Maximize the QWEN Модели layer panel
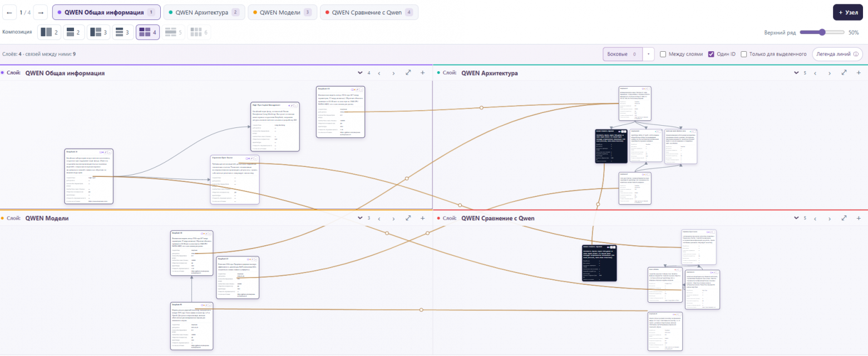868x356 pixels. pyautogui.click(x=408, y=219)
